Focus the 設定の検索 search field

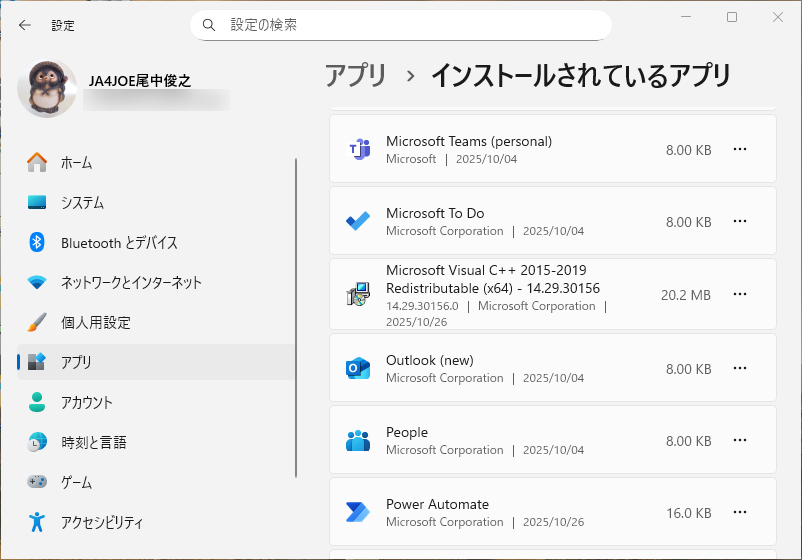410,25
